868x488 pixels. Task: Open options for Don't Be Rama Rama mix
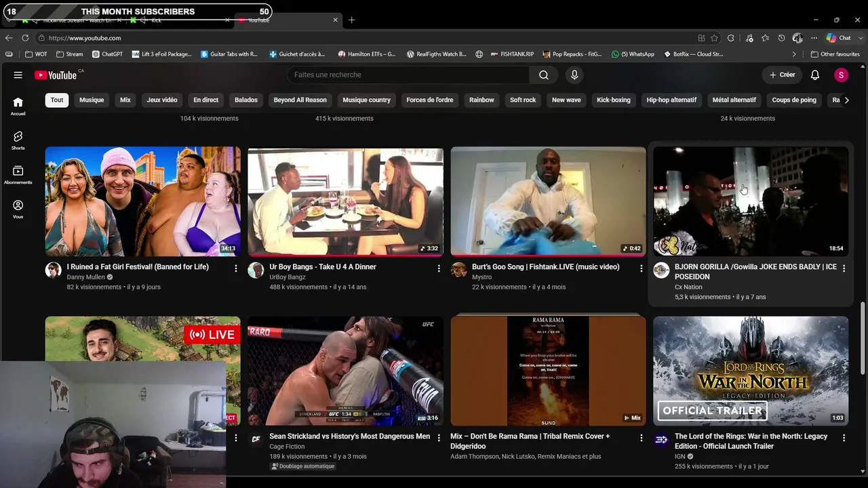click(642, 439)
